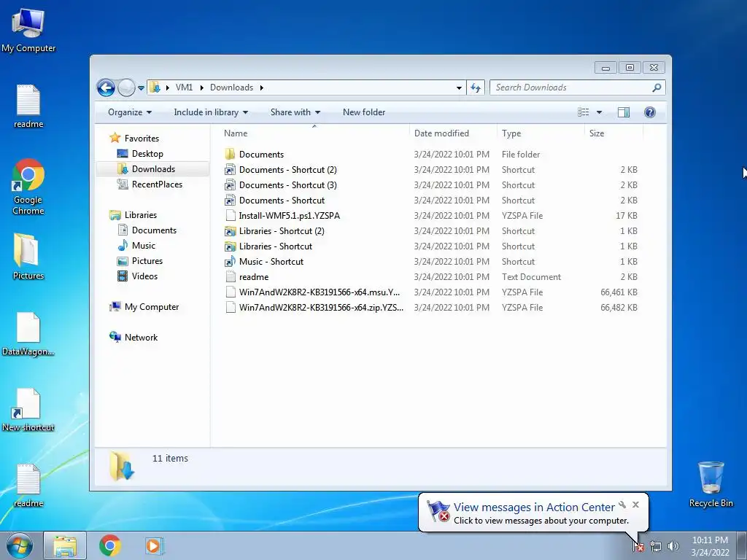Click the Explorer help icon

tap(650, 112)
